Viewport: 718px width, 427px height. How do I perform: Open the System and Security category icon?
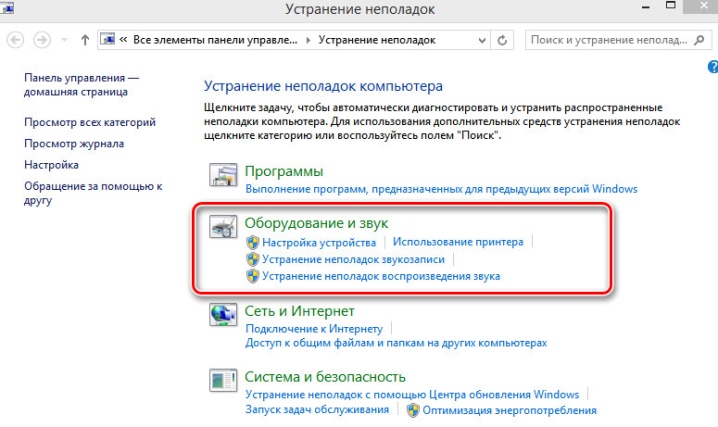tap(223, 380)
